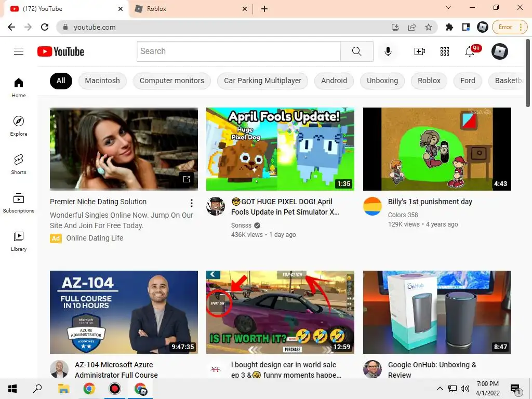
Task: Click the Windows taskbar search icon
Action: tap(37, 389)
